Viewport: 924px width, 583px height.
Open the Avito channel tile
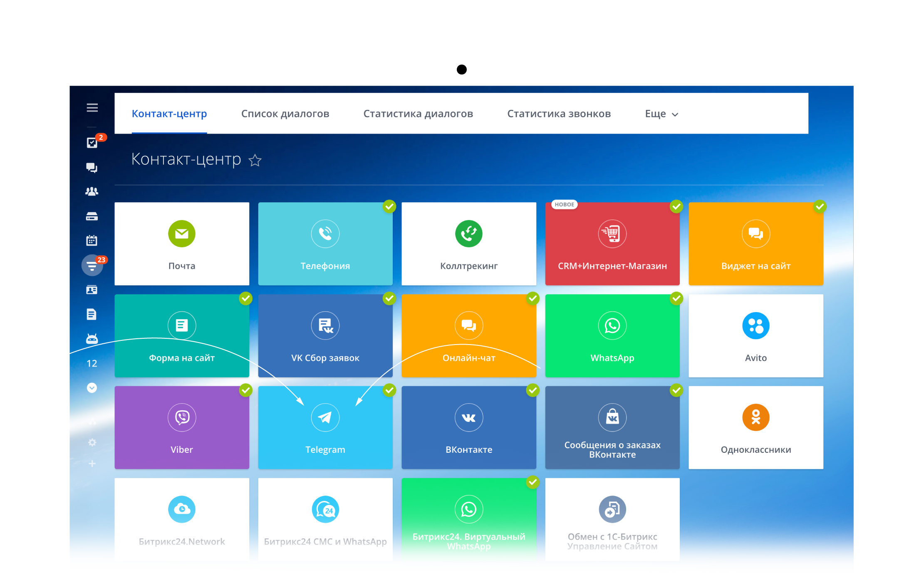pyautogui.click(x=756, y=336)
